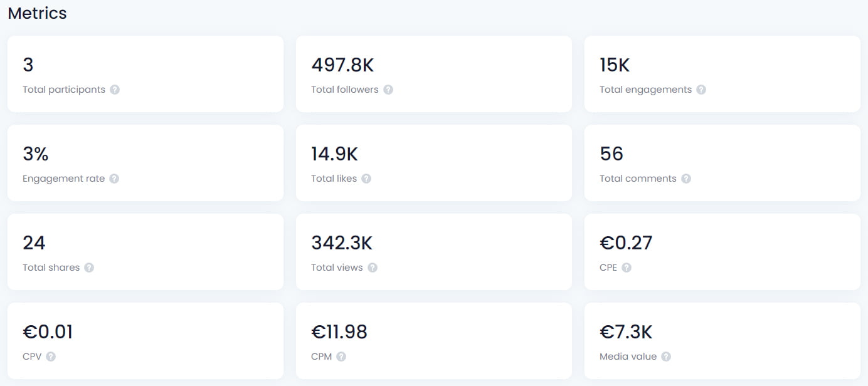Open the CPE help icon
868x386 pixels.
click(627, 268)
